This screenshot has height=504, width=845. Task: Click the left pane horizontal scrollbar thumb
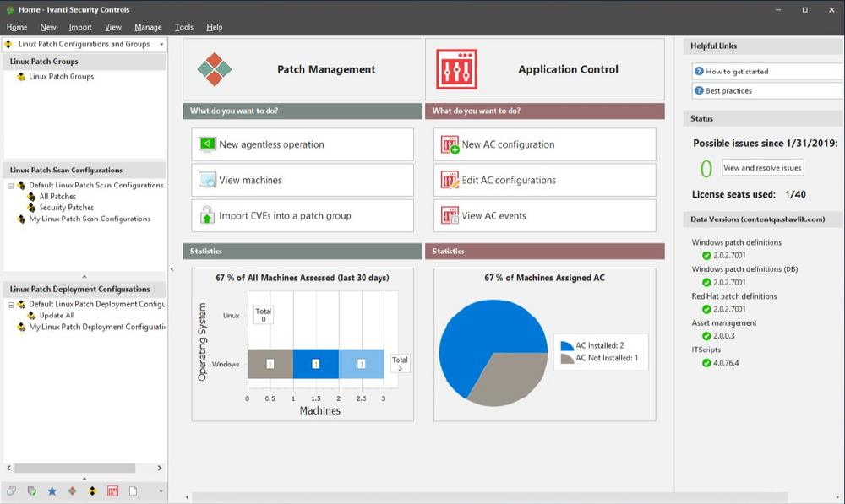75,468
